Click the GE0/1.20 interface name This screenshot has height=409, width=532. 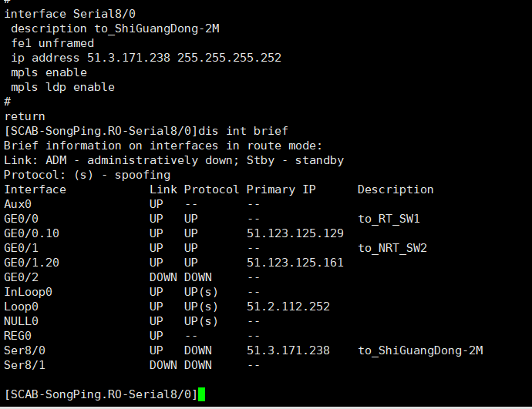tap(32, 263)
